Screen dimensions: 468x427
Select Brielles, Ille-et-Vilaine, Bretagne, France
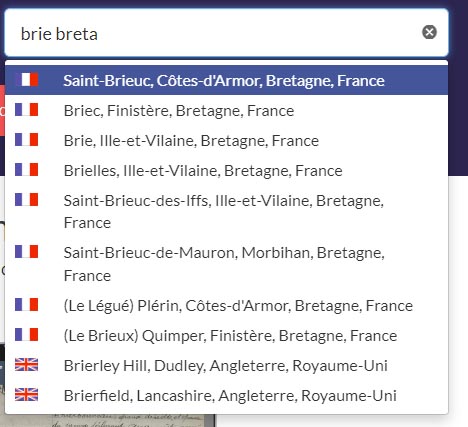click(x=226, y=170)
